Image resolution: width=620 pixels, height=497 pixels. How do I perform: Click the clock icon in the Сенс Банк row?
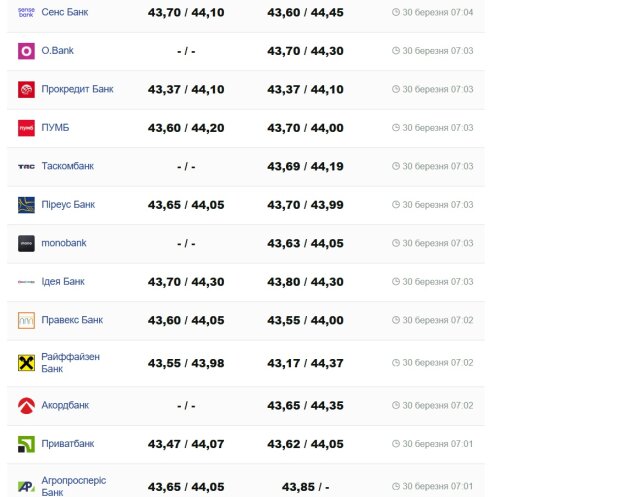[396, 12]
